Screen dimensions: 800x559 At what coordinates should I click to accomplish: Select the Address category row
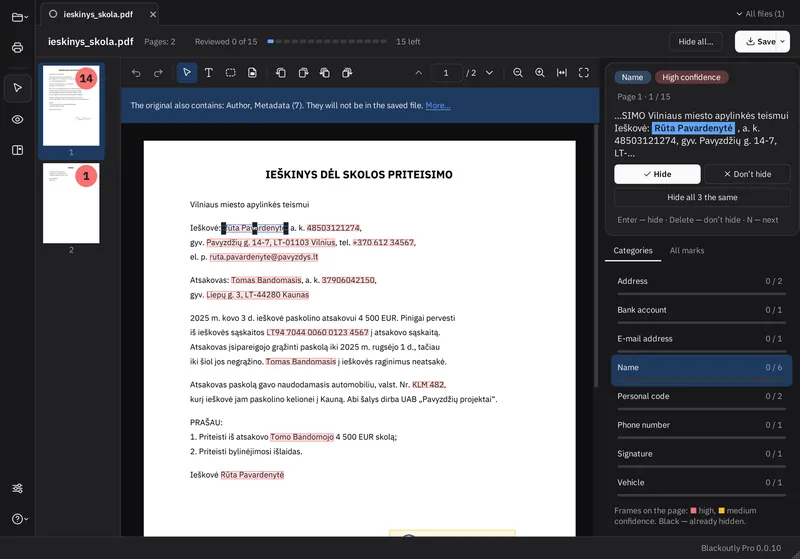coord(700,282)
